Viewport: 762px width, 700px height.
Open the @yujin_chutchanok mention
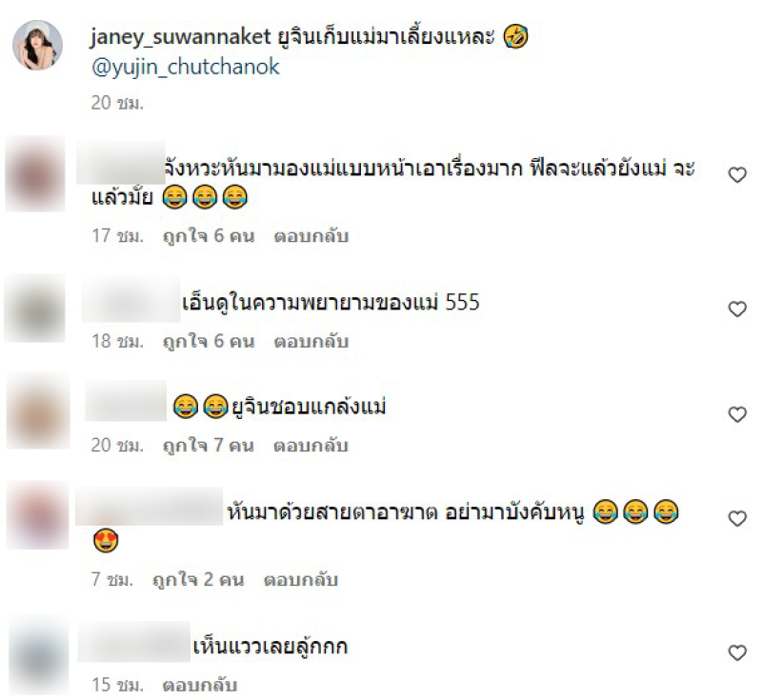[x=185, y=67]
